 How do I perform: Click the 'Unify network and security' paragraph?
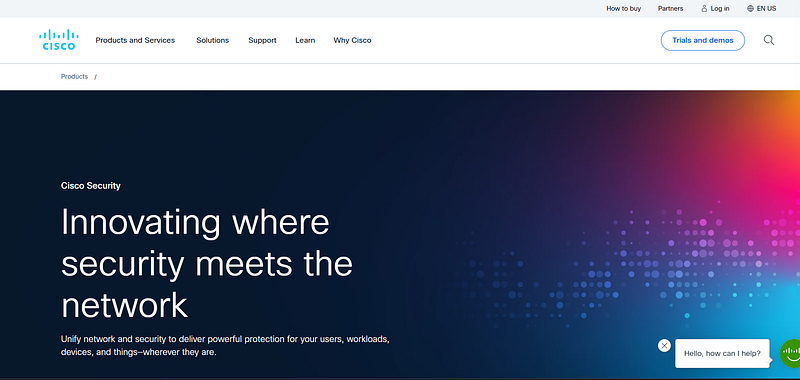pyautogui.click(x=226, y=345)
